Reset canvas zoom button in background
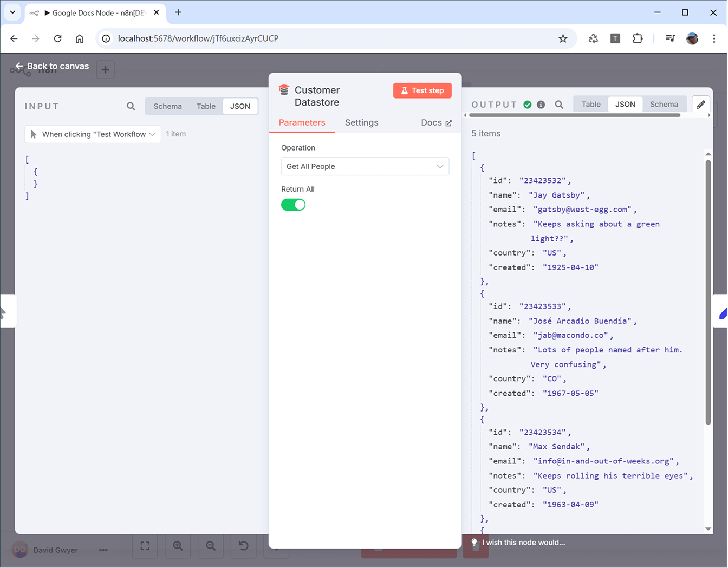The image size is (728, 568). pos(244,546)
